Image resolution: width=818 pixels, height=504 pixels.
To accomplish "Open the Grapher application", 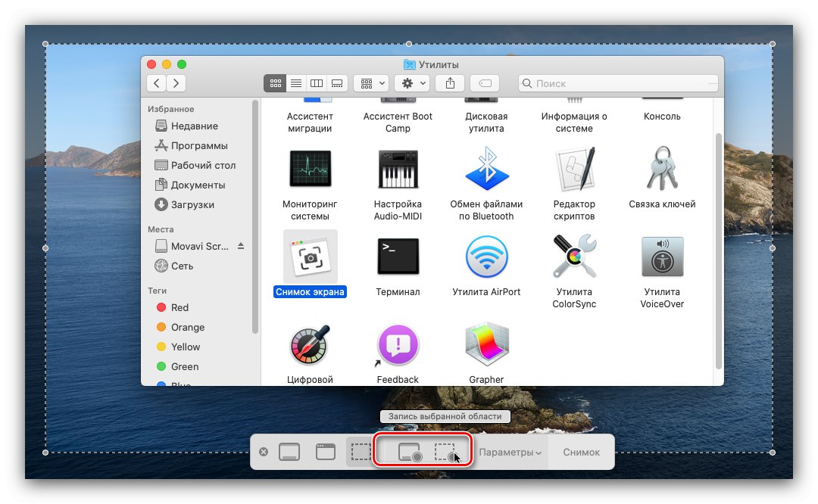I will click(x=485, y=344).
